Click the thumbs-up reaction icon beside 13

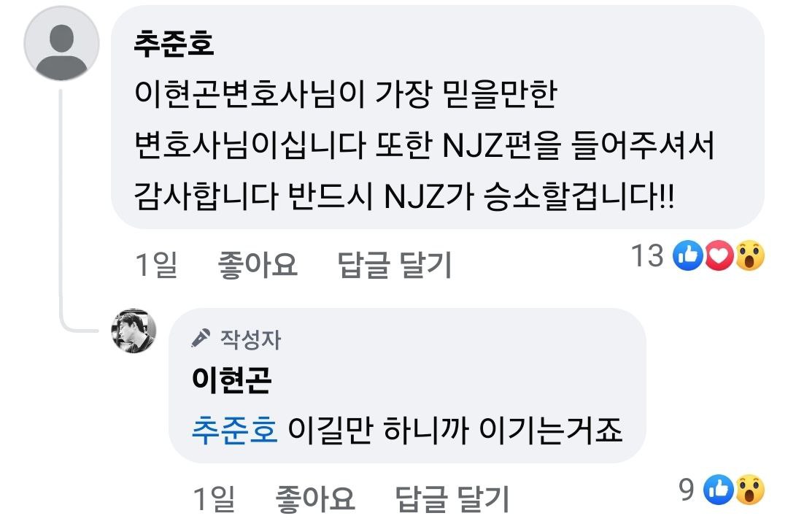point(688,255)
